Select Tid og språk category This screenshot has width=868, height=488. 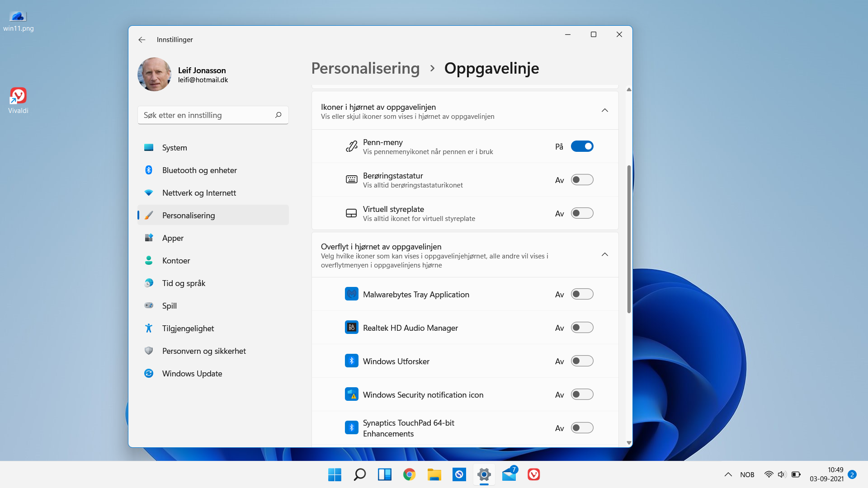coord(183,283)
